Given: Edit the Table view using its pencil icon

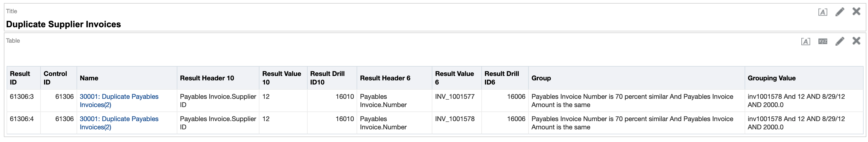Looking at the screenshot, I should (x=839, y=41).
